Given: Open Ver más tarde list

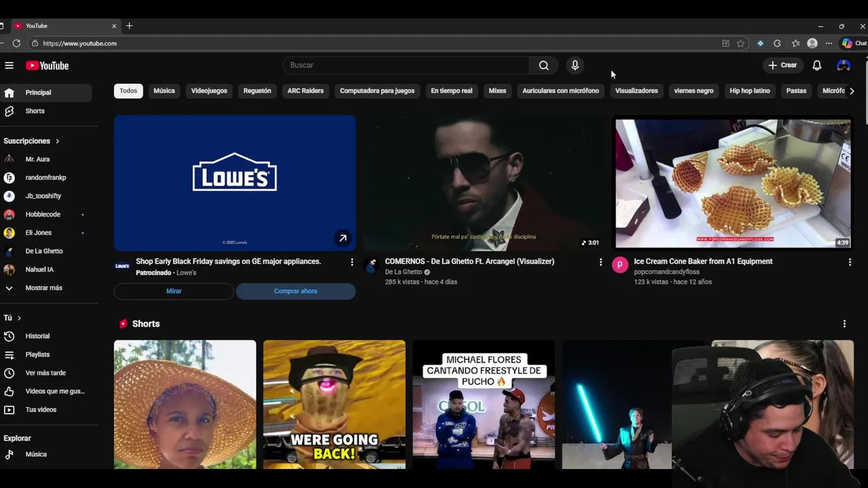Looking at the screenshot, I should 45,373.
